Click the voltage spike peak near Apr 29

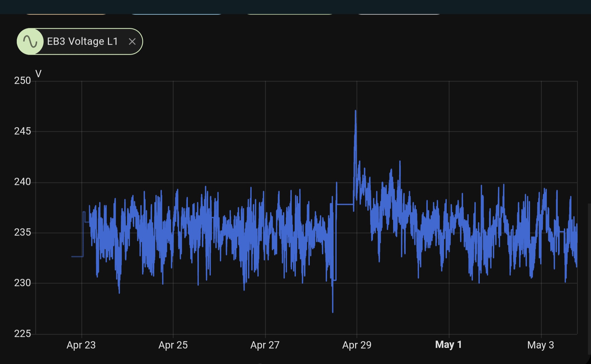[x=355, y=111]
